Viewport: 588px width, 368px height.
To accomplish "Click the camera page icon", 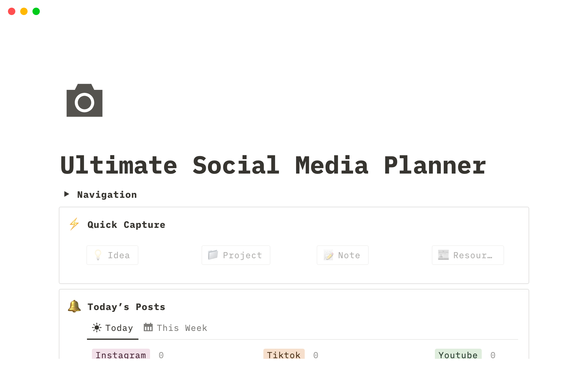I will (x=85, y=101).
